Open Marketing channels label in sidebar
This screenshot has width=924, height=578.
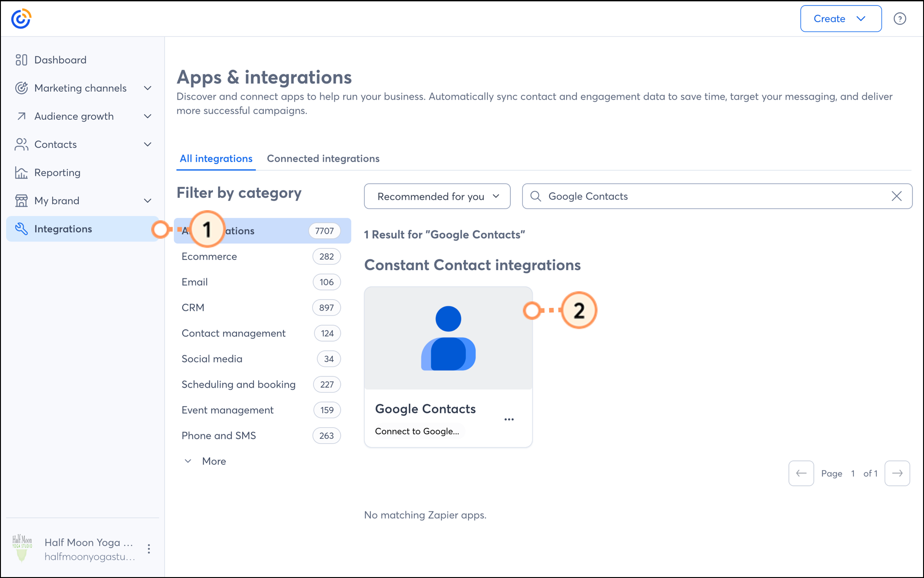click(x=80, y=88)
